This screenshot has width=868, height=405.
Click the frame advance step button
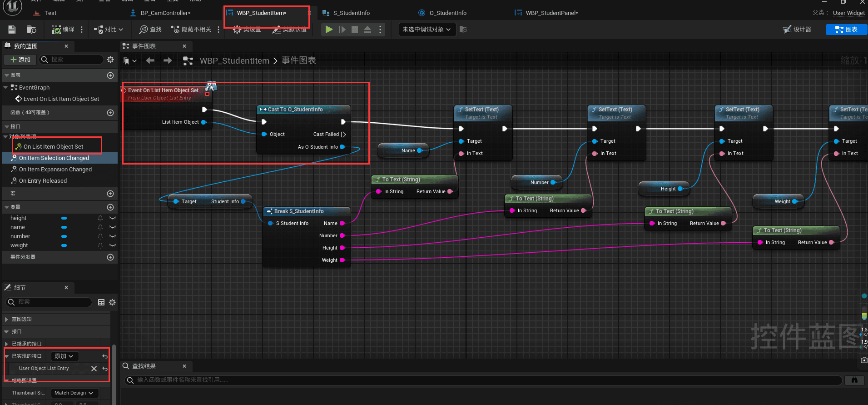click(342, 30)
